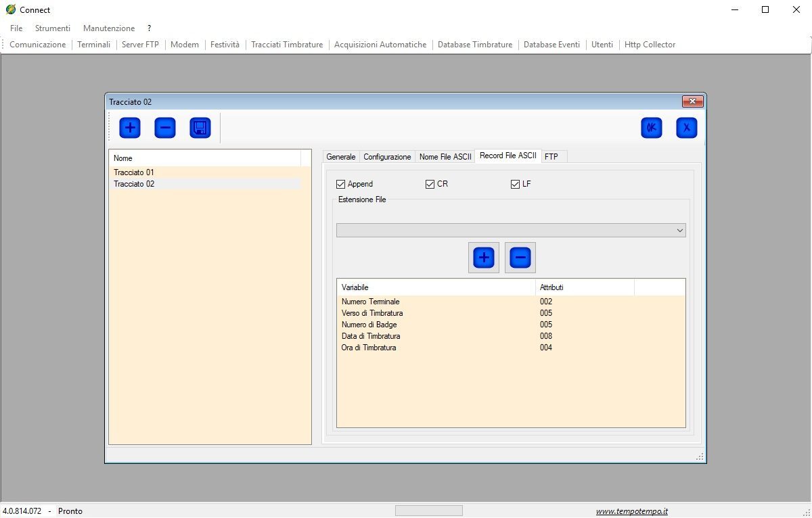Open Server FTP from the toolbar
812x518 pixels.
pyautogui.click(x=141, y=45)
